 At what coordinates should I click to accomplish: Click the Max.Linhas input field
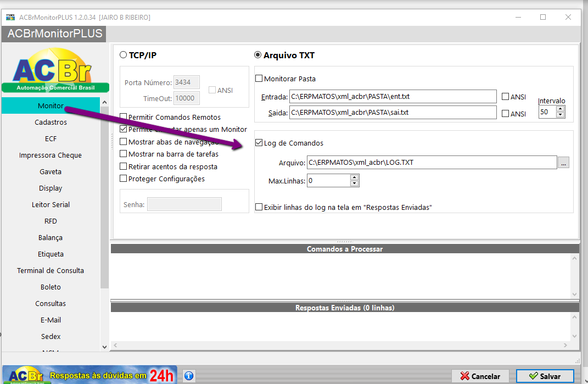(329, 181)
